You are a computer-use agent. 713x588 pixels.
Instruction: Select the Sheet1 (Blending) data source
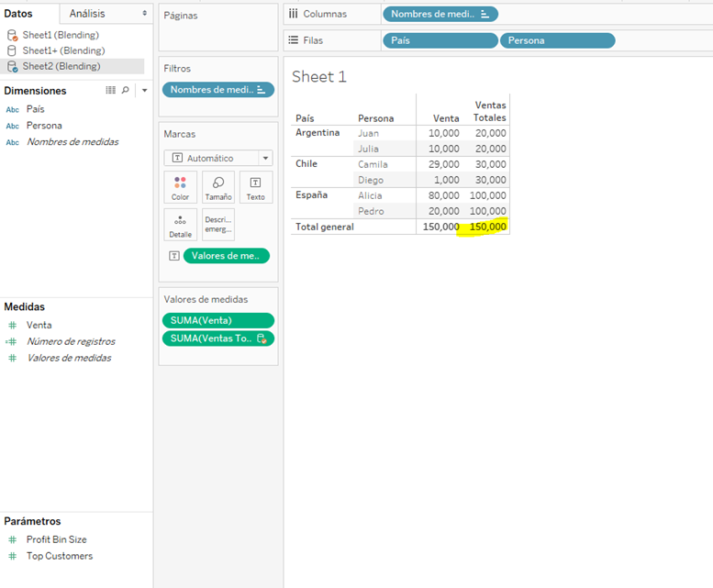click(61, 35)
